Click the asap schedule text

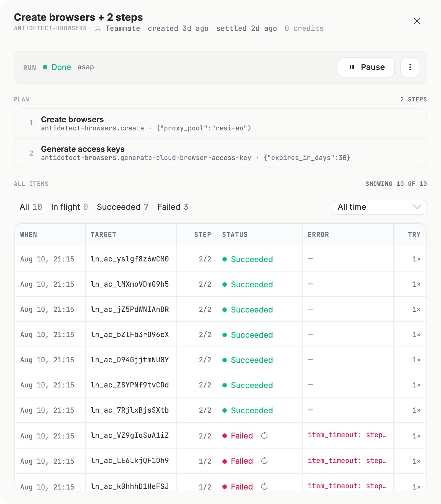pos(86,67)
